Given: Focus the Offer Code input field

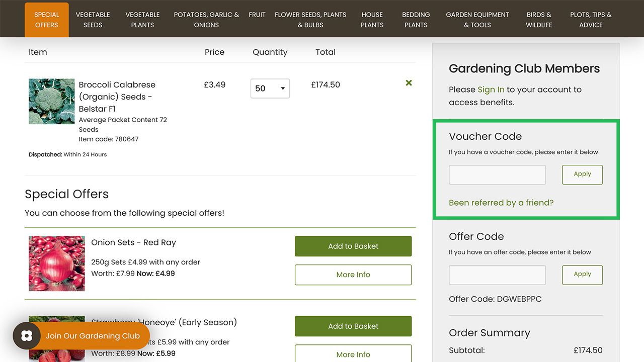Looking at the screenshot, I should point(497,275).
